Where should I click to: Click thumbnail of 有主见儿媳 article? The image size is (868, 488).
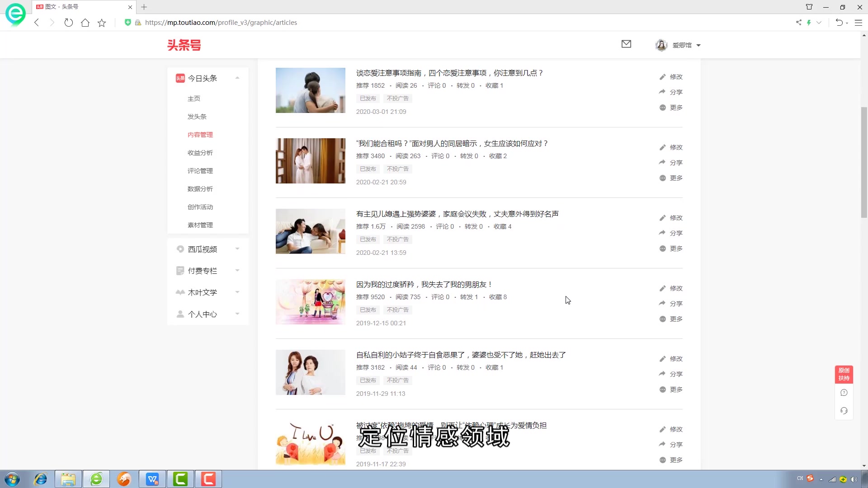[311, 231]
